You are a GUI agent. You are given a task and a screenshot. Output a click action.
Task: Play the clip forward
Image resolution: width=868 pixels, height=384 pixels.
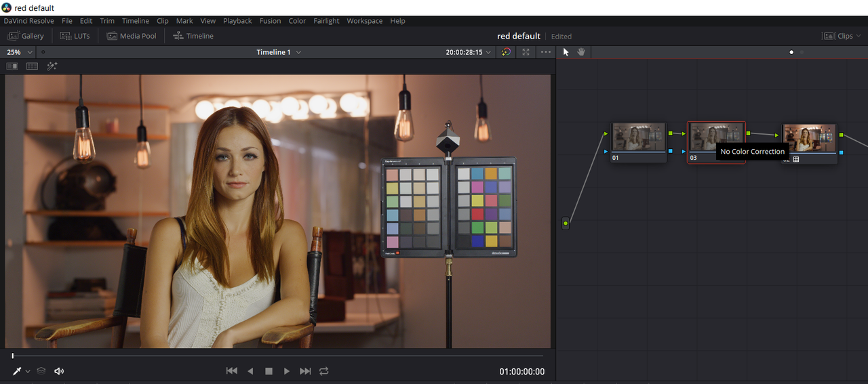point(287,371)
